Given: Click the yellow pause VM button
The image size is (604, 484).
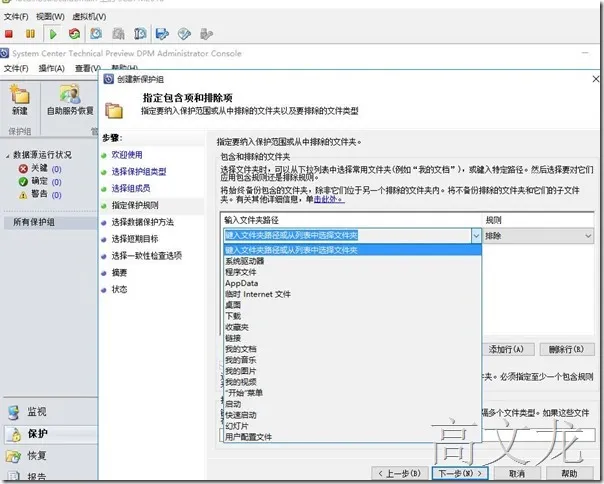Looking at the screenshot, I should [30, 34].
